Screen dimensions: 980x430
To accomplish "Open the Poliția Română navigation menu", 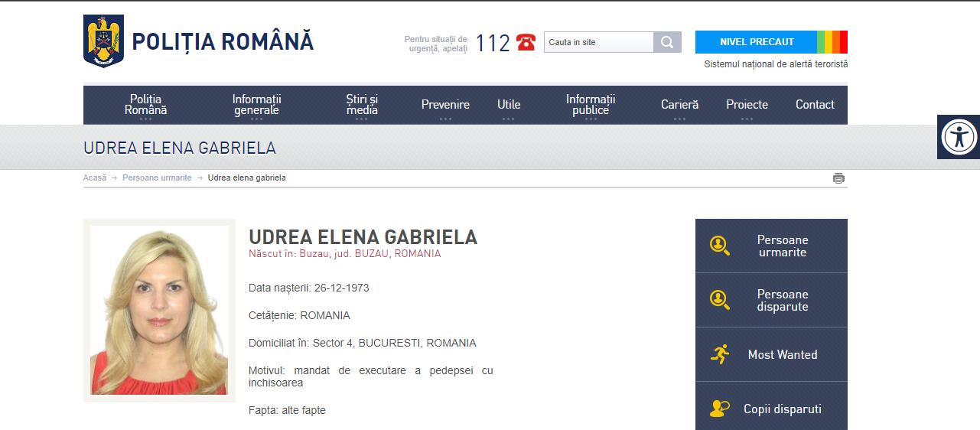I will pos(146,105).
